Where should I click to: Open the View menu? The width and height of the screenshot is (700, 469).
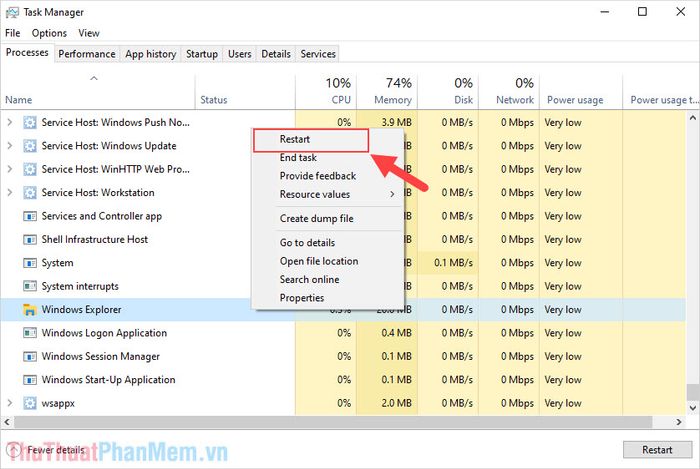point(89,33)
